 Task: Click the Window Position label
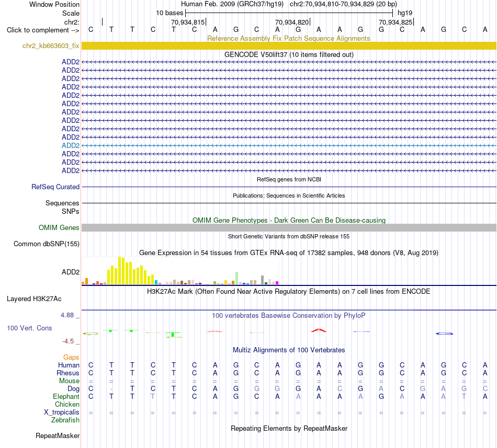point(54,4)
